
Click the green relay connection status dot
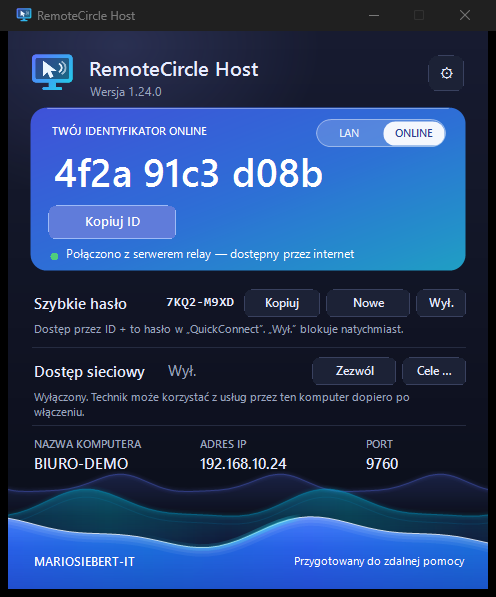point(54,256)
